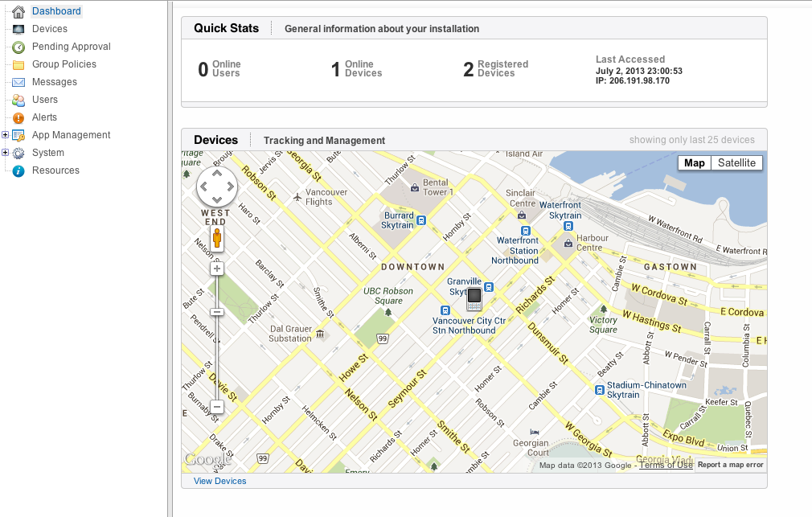Click Report a map error
The height and width of the screenshot is (517, 812).
(730, 465)
